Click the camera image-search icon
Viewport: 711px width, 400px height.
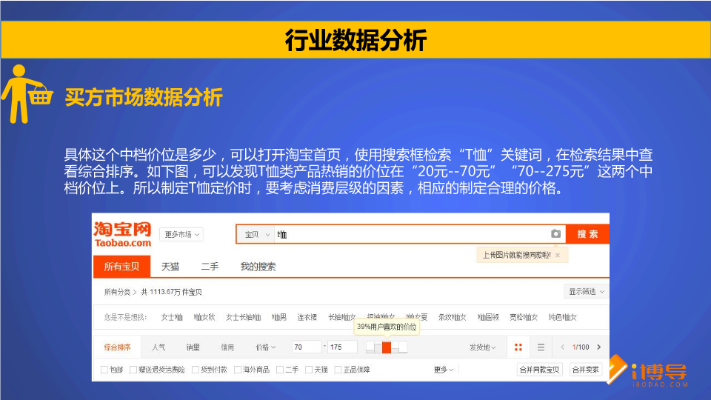[x=556, y=234]
